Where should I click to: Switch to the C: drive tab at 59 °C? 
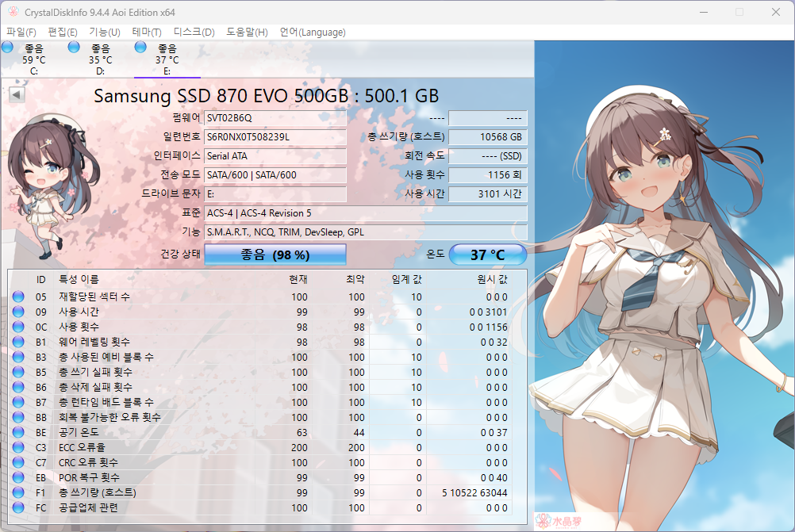point(34,59)
